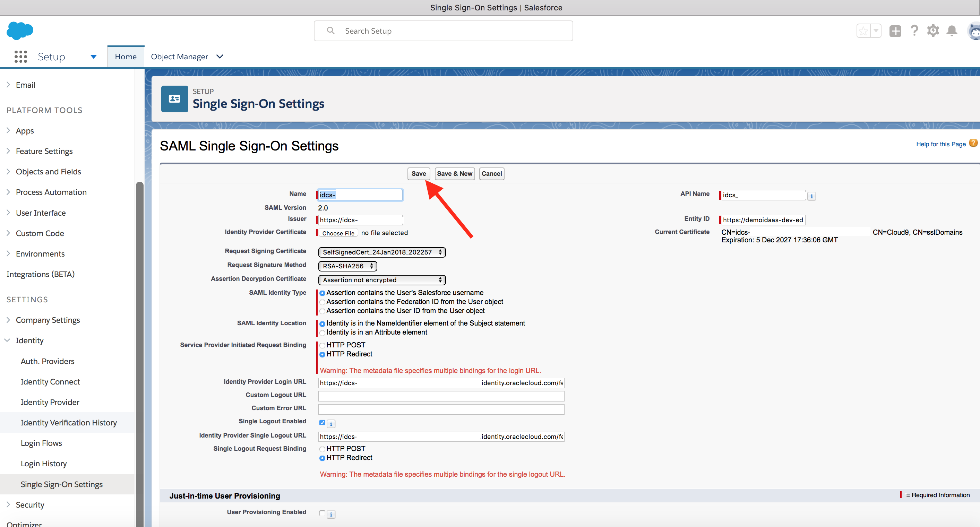Image resolution: width=980 pixels, height=527 pixels.
Task: Select HTTP POST for Request Binding
Action: (322, 346)
